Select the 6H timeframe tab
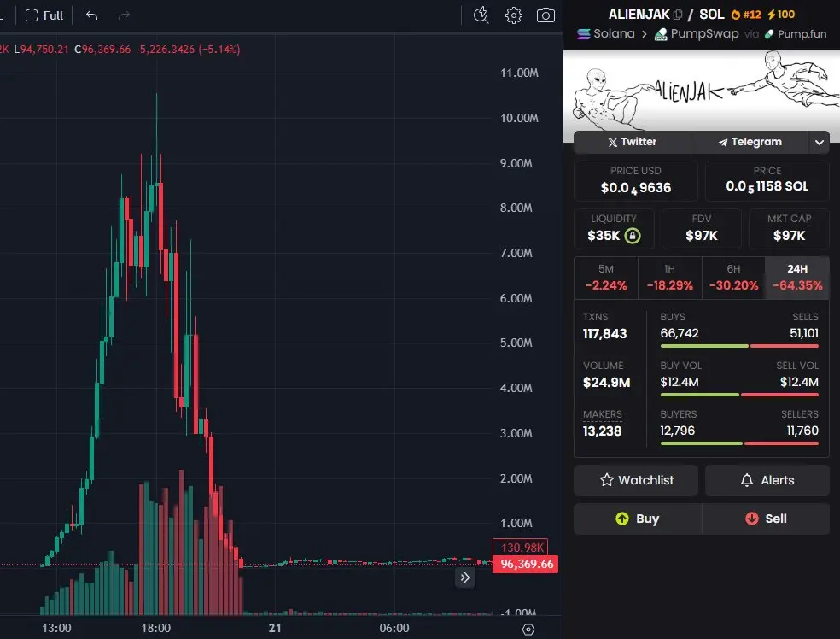The image size is (840, 639). tap(733, 278)
